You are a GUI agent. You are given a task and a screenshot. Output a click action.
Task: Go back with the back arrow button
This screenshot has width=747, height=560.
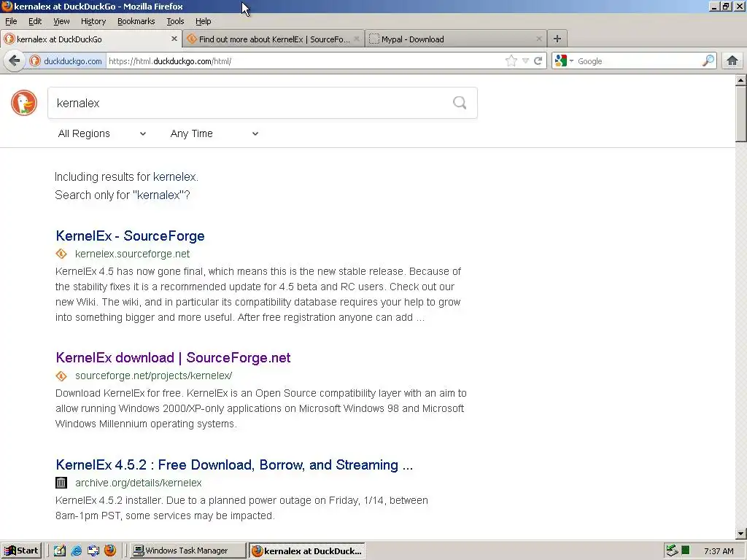15,61
